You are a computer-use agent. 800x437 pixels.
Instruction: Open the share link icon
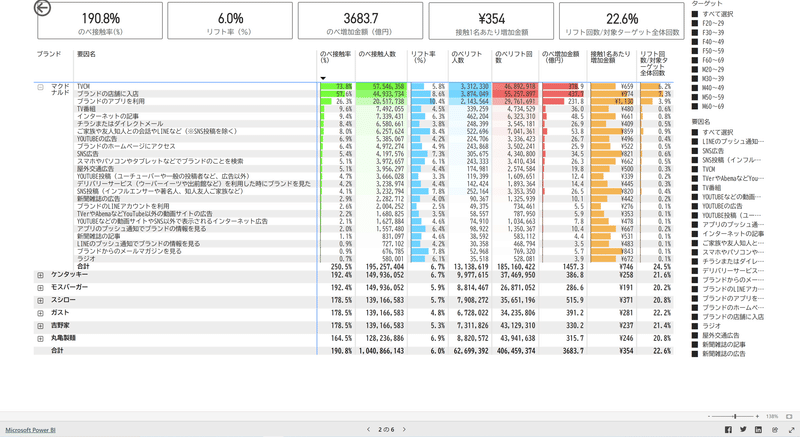point(774,430)
